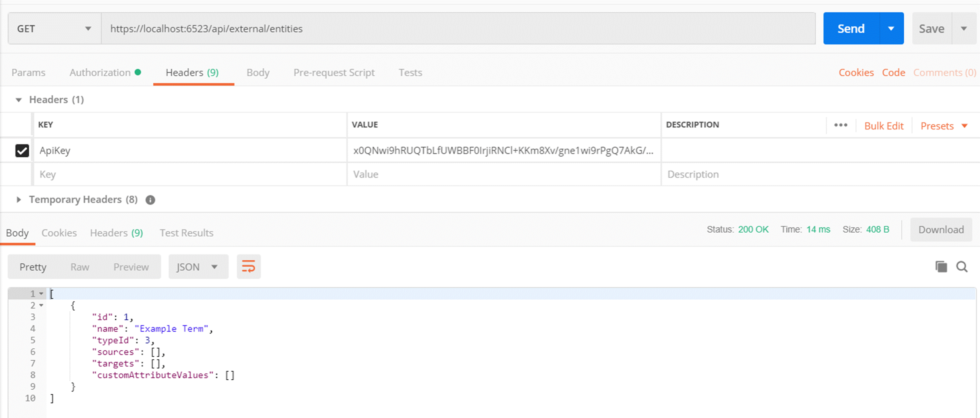Click the empty Value input field
Image resolution: width=980 pixels, height=418 pixels.
pos(504,174)
